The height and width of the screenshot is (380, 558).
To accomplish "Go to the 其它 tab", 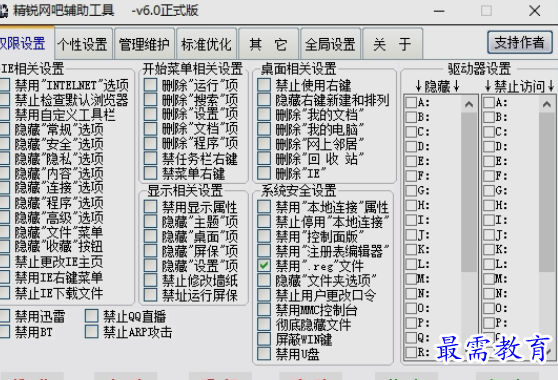I will point(268,44).
